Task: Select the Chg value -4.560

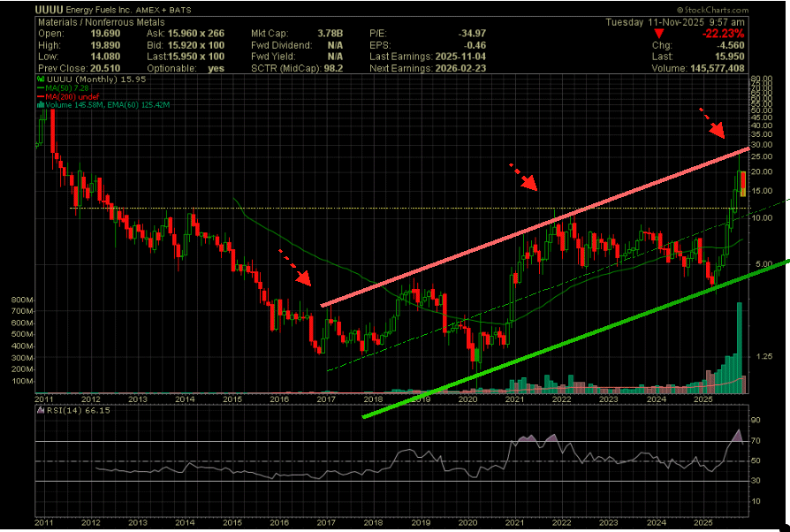Action: (729, 45)
